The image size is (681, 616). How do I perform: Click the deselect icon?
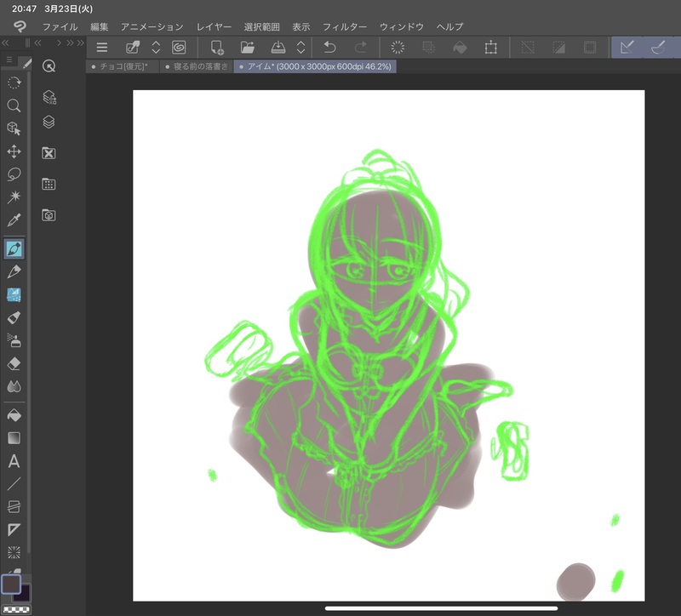528,48
